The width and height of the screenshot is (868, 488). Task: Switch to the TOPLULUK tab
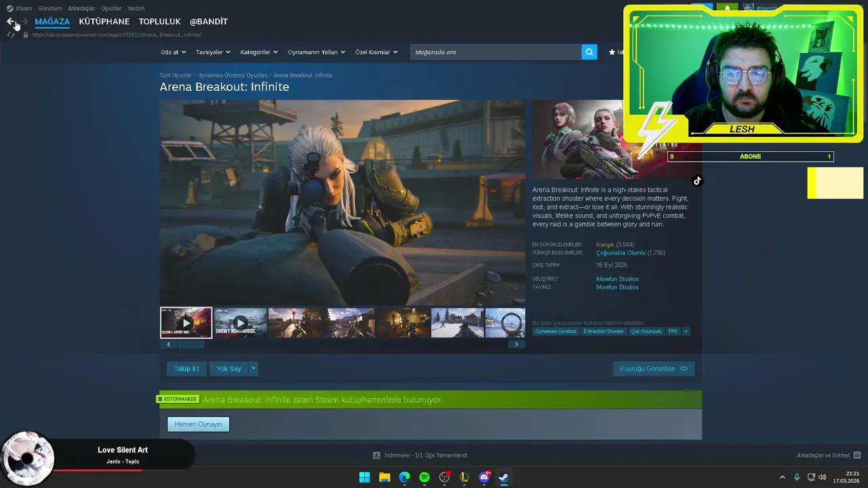(159, 22)
